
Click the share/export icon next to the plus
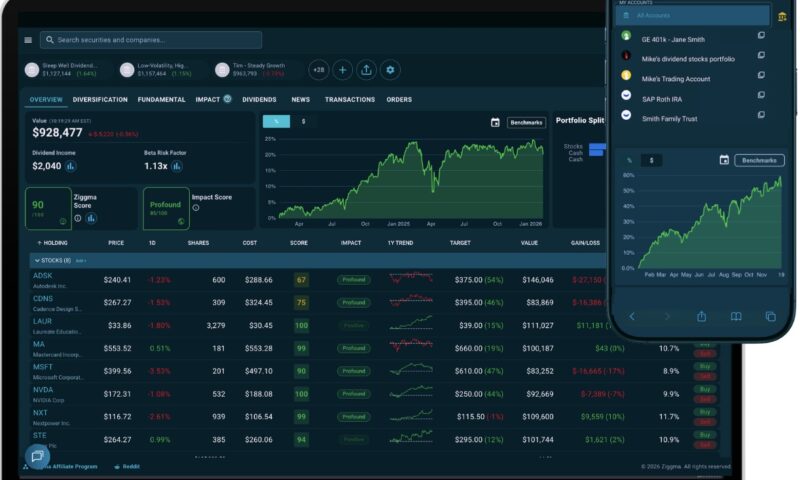pyautogui.click(x=366, y=70)
